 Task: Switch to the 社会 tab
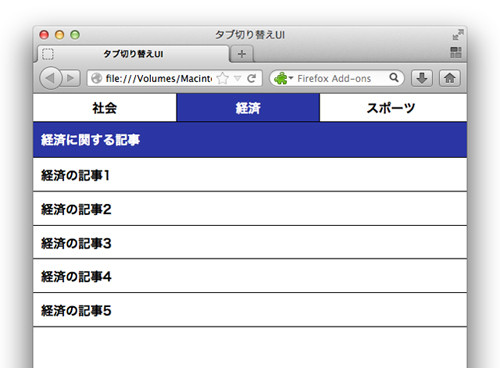[105, 108]
